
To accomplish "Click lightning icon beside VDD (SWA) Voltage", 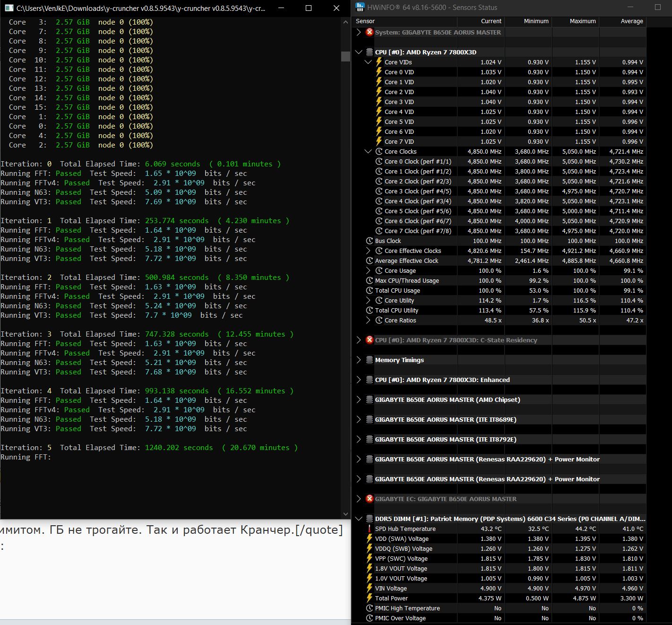I will (370, 538).
